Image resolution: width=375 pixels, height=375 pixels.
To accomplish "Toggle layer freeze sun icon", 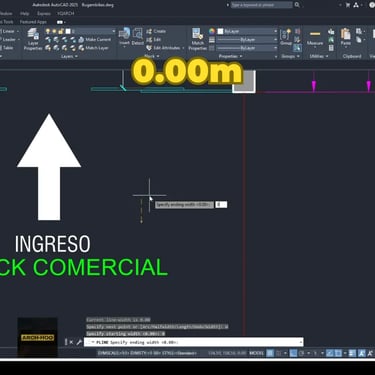I will 54,31.
